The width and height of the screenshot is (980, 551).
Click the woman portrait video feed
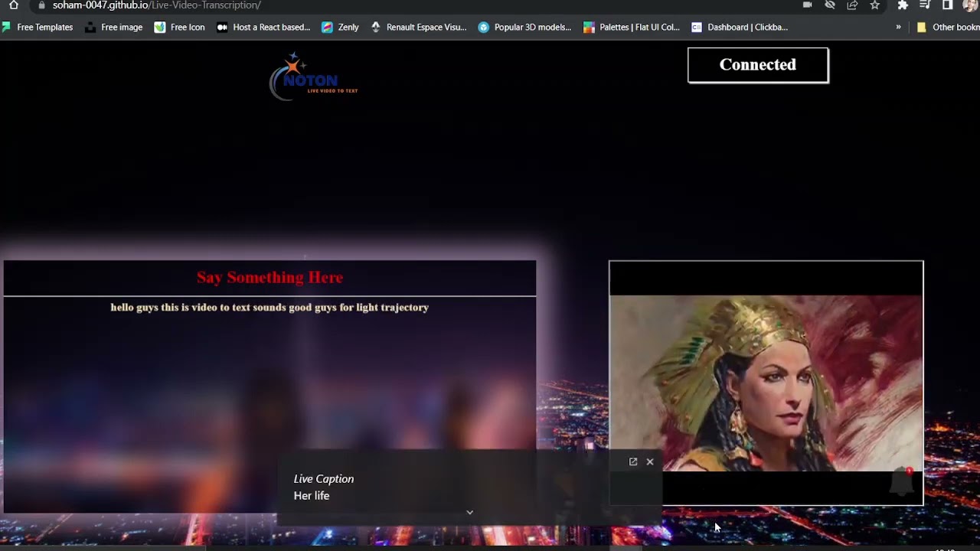[766, 383]
